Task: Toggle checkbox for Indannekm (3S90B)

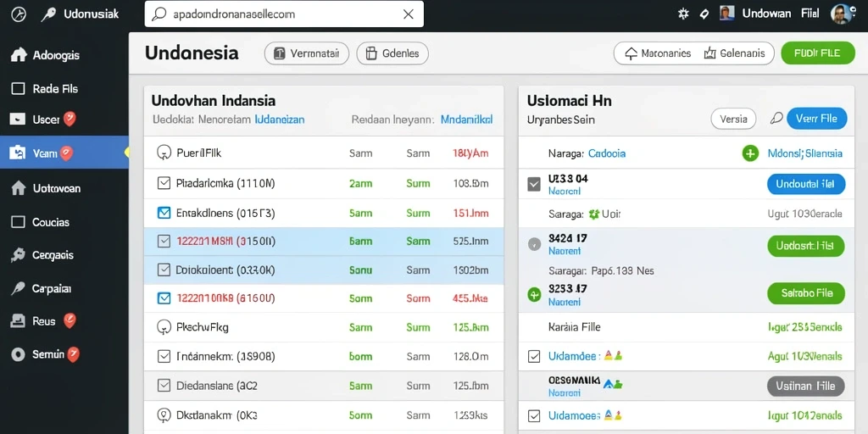Action: tap(164, 357)
